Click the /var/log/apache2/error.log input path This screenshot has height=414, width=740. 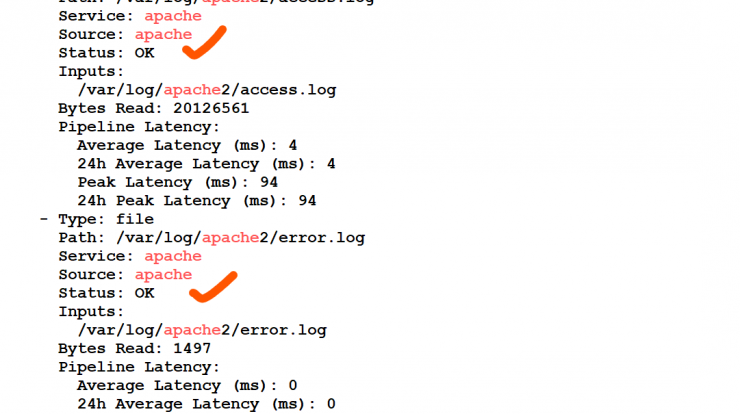(202, 330)
